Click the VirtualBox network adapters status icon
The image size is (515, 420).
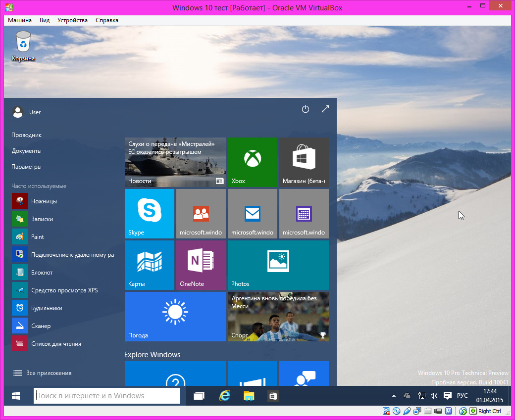pos(417,411)
